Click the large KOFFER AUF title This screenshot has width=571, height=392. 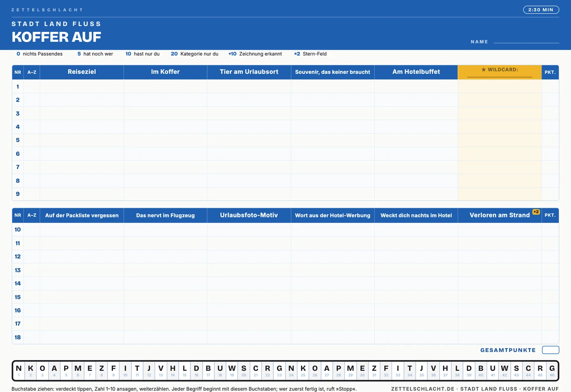pos(56,37)
